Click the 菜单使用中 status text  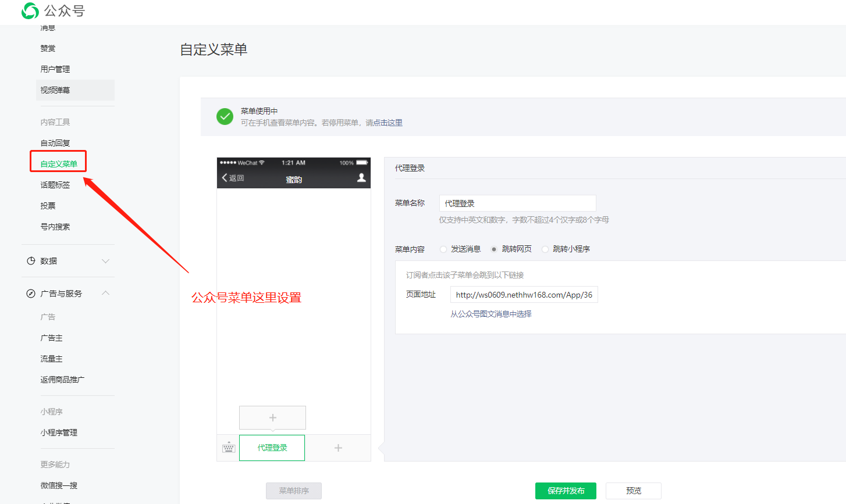click(x=260, y=111)
